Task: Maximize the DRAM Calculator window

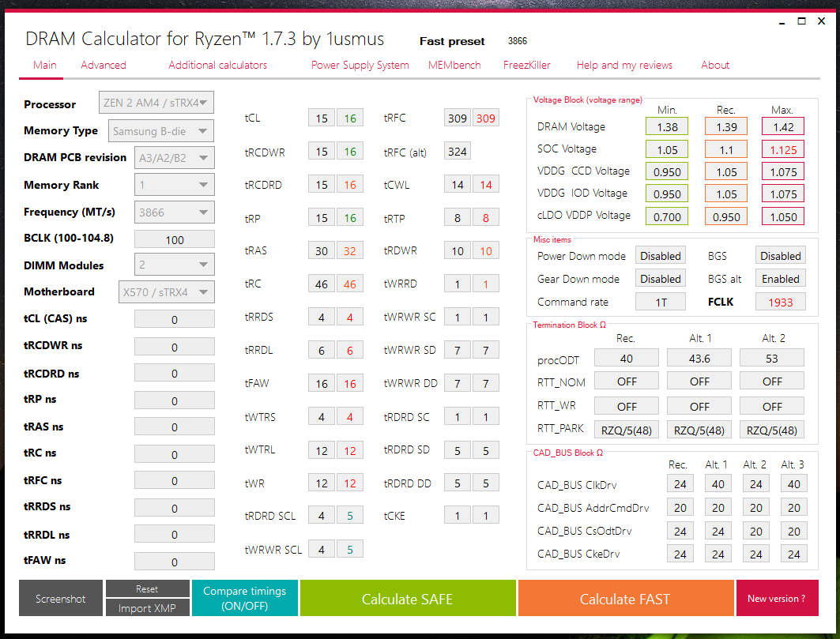Action: coord(801,21)
